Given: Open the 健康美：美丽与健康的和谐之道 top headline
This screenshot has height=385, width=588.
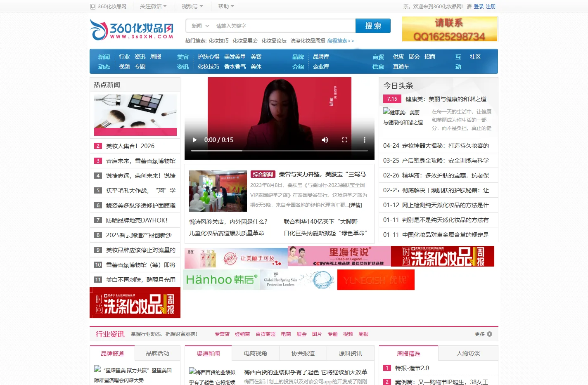Looking at the screenshot, I should pyautogui.click(x=446, y=99).
